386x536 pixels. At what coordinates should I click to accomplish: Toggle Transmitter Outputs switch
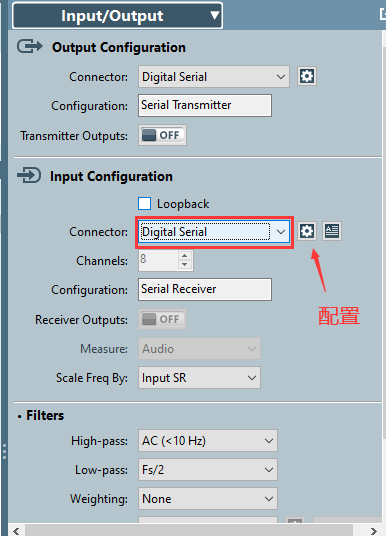click(162, 135)
